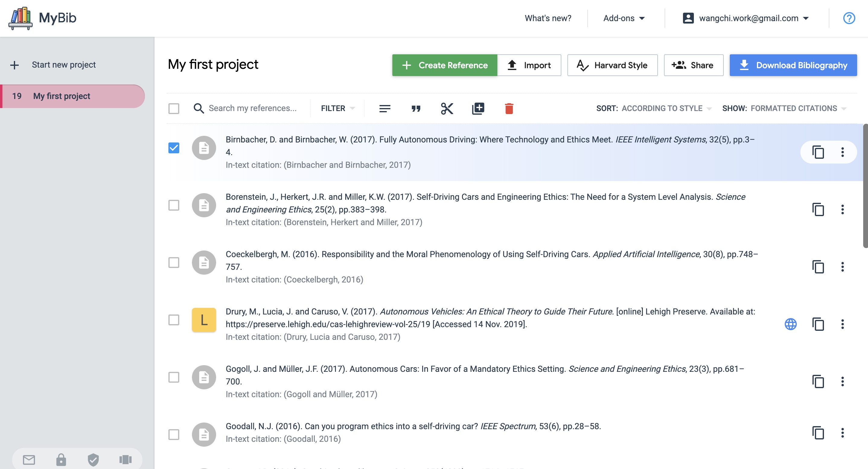Click the Create Reference button

pyautogui.click(x=445, y=65)
